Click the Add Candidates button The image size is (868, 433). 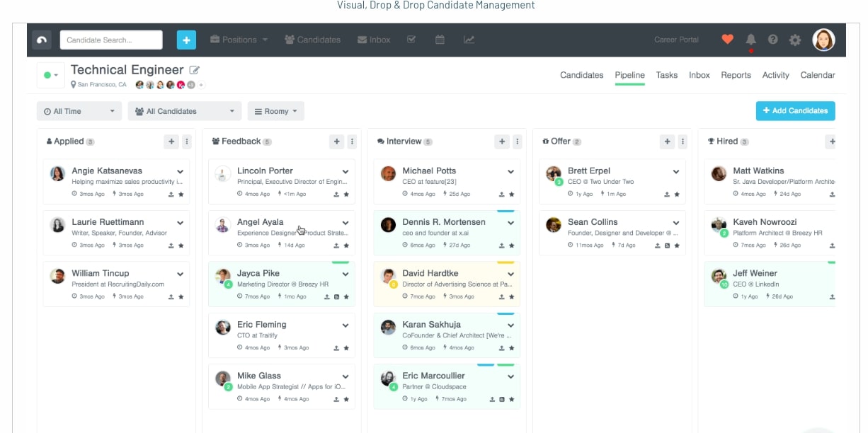click(796, 111)
